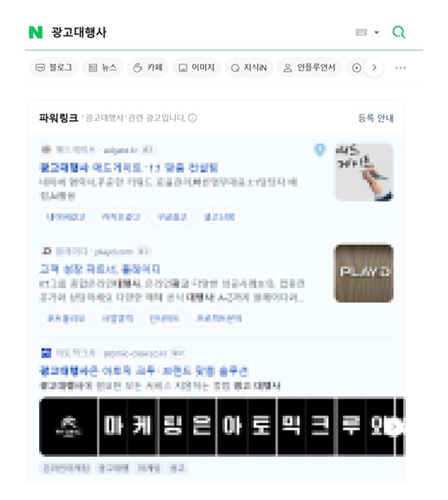Click the blue badge icon in first ad
Viewport: 448px width, 500px height.
tap(319, 149)
